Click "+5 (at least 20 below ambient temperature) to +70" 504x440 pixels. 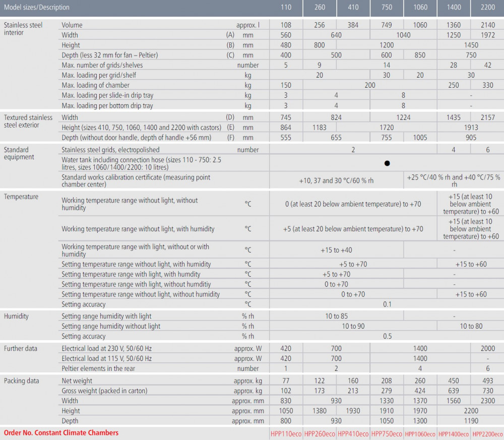[x=353, y=229]
